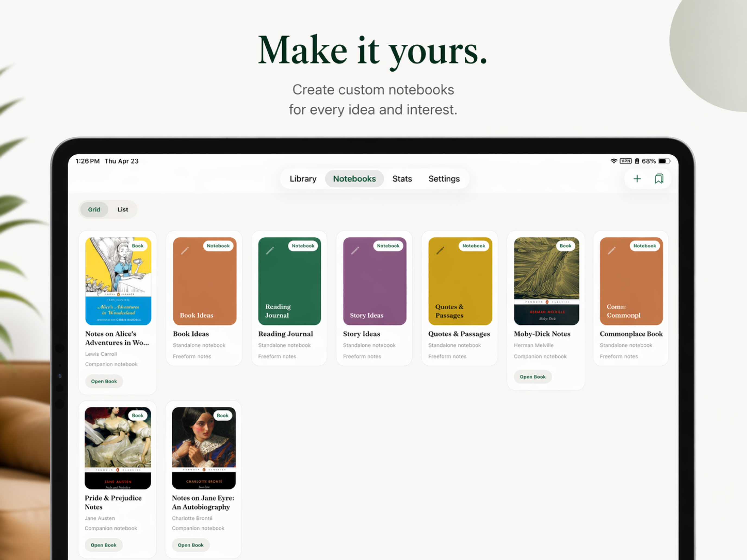Image resolution: width=747 pixels, height=560 pixels.
Task: Select the 'Commonplace Book' title below its cover
Action: 631,334
